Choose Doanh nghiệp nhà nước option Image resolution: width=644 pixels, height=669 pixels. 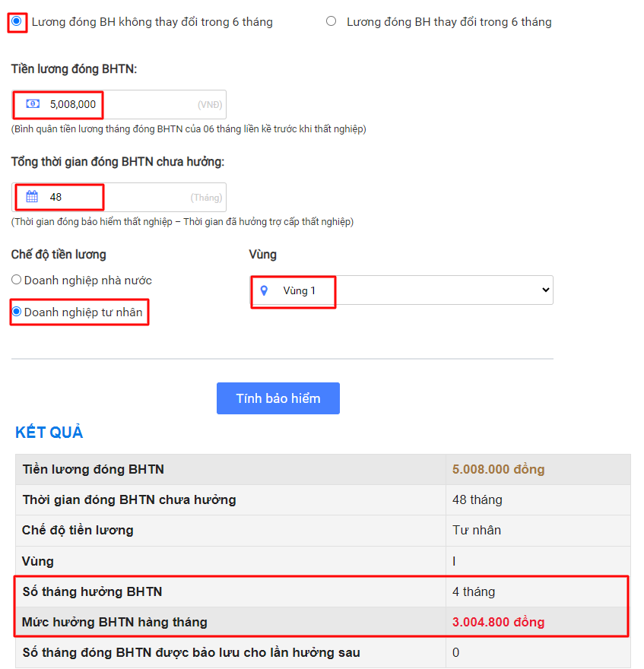point(16,280)
